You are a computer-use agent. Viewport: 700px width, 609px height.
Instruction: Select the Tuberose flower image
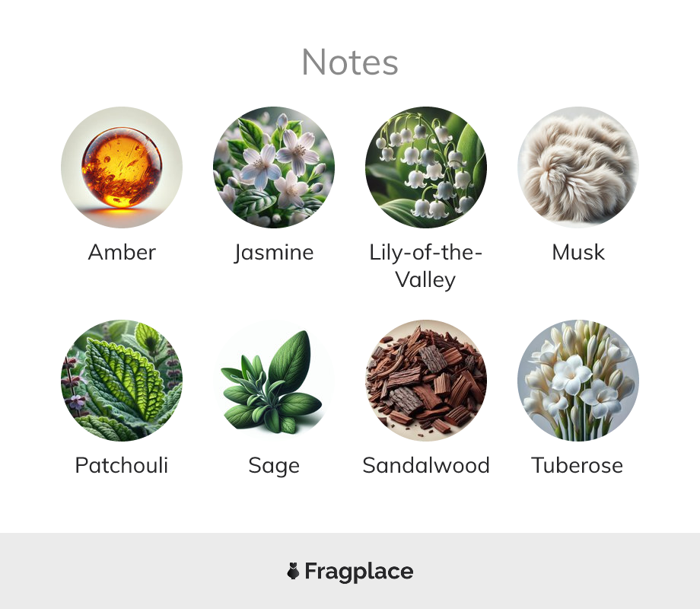tap(578, 380)
